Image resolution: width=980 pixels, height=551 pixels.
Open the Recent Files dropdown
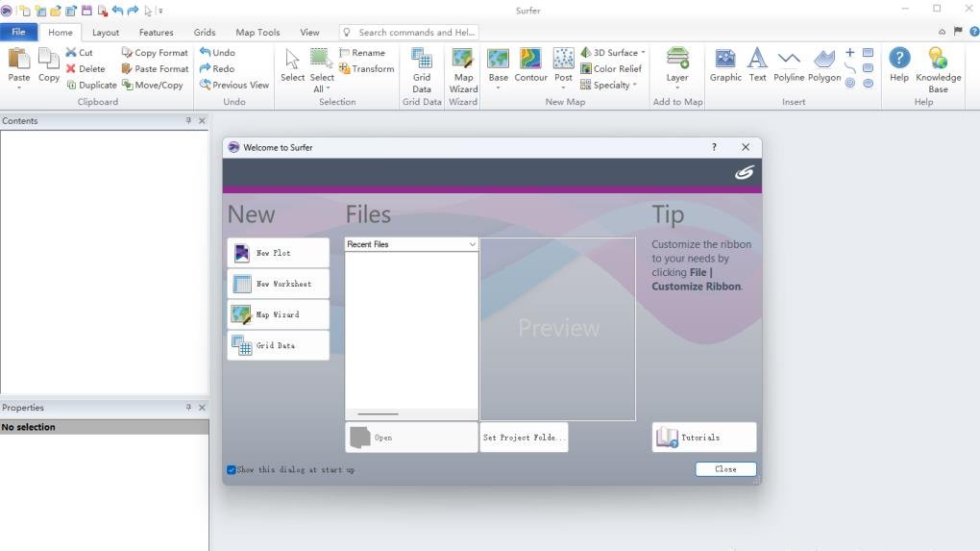tap(472, 244)
